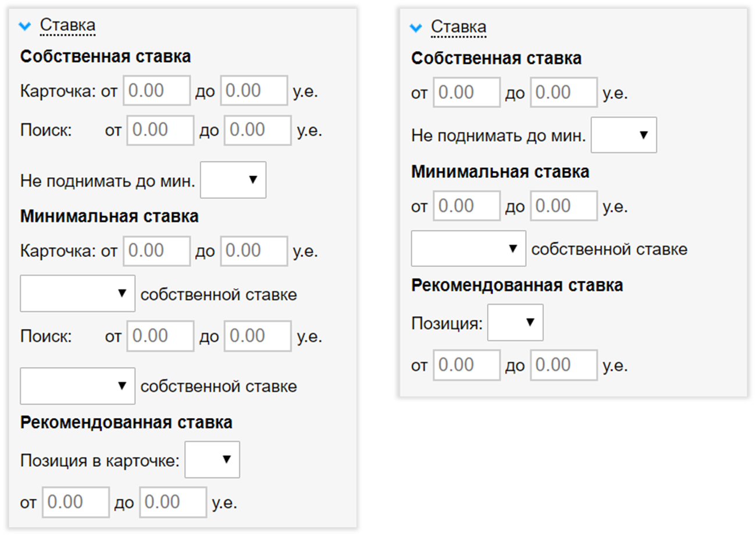Open 'собственной ставке' dropdown below Минимальная Поиск row

pos(77,386)
